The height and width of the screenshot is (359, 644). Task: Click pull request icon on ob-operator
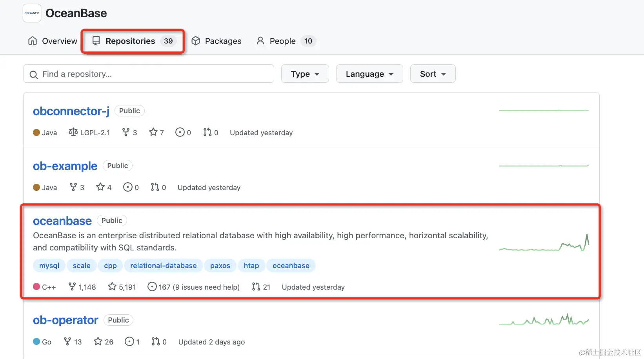(155, 342)
